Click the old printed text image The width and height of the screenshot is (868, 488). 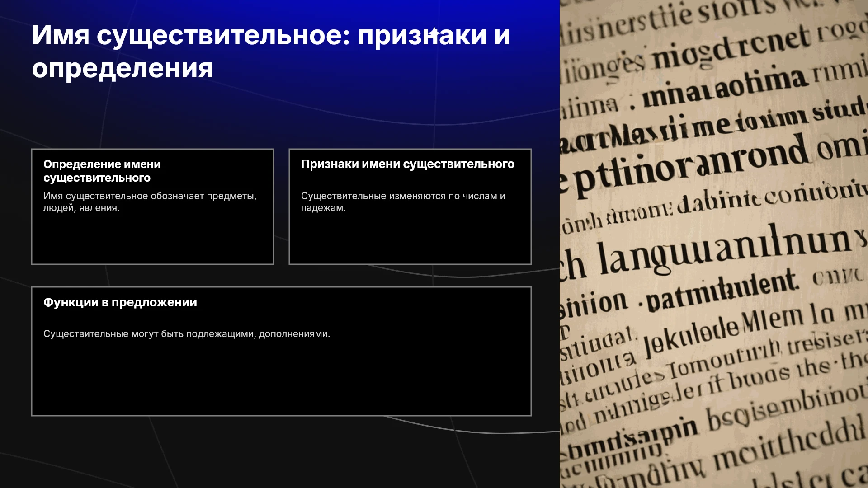coord(714,244)
